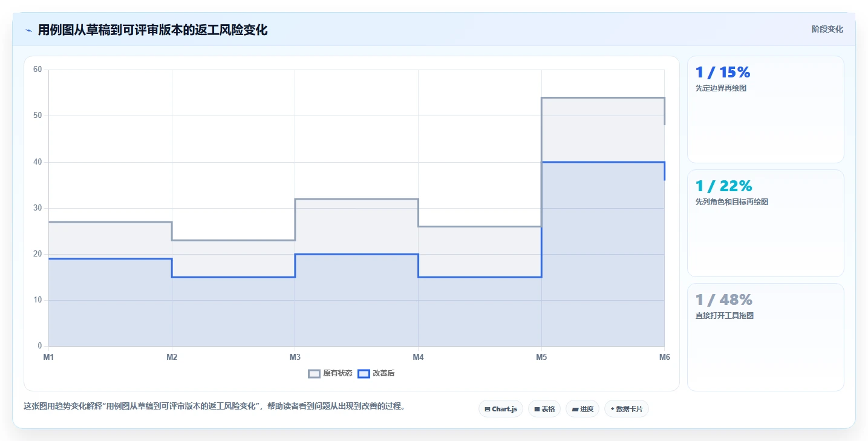The width and height of the screenshot is (868, 441).
Task: Click the caption 先列角色和目标再绘图
Action: click(x=732, y=202)
